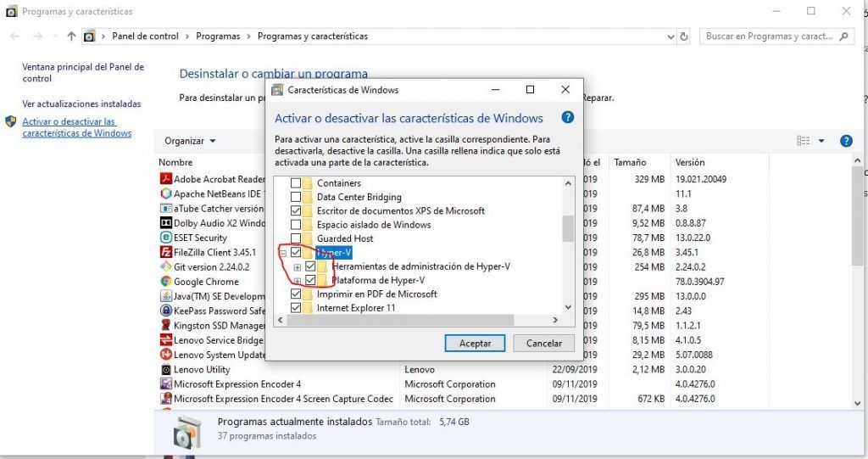The image size is (868, 459).
Task: Click the refresh button in address bar
Action: (684, 36)
